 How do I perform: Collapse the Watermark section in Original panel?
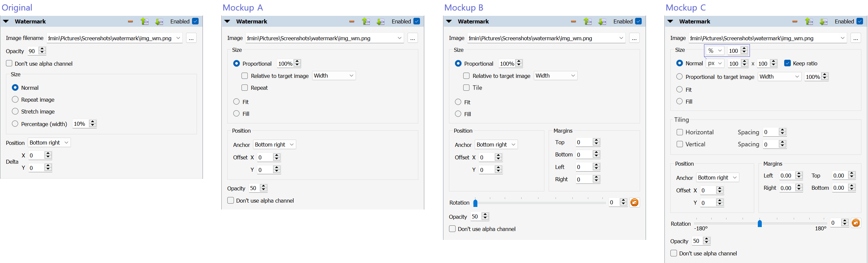click(x=6, y=21)
